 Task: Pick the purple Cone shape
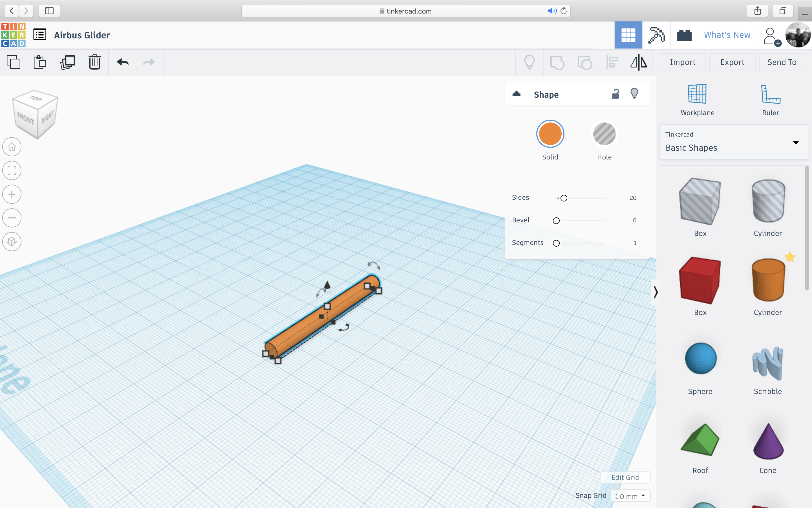(768, 441)
